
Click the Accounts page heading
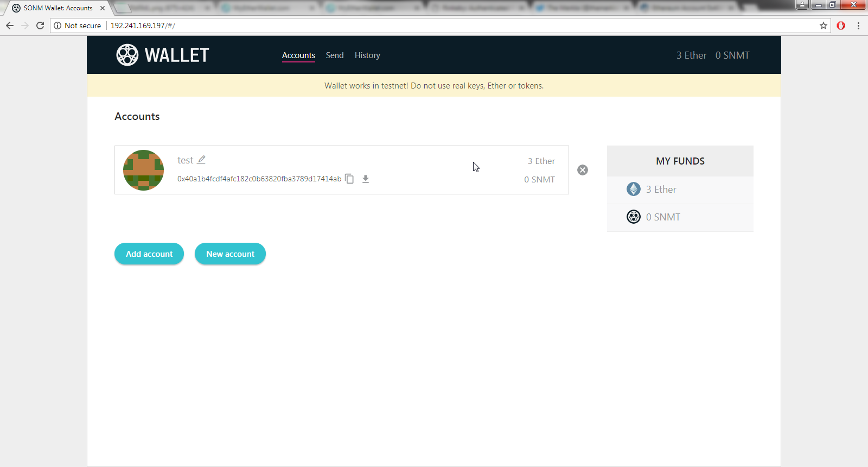[137, 116]
